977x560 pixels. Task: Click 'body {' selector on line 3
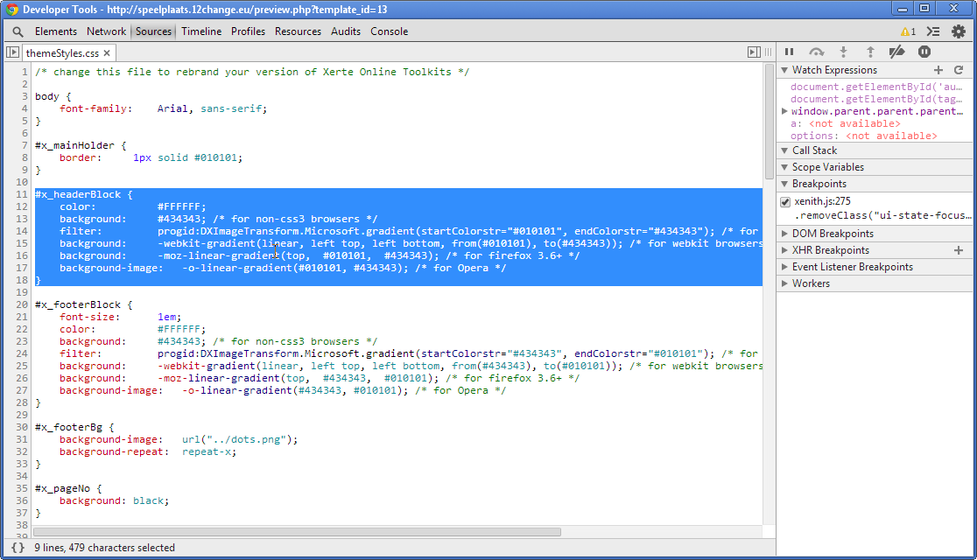pyautogui.click(x=53, y=96)
